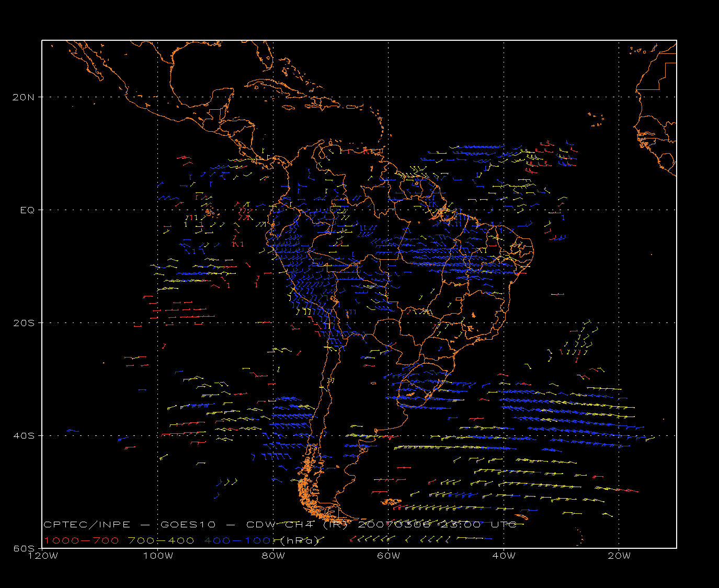Click the 20070306 date in the caption
The image size is (719, 588).
394,524
